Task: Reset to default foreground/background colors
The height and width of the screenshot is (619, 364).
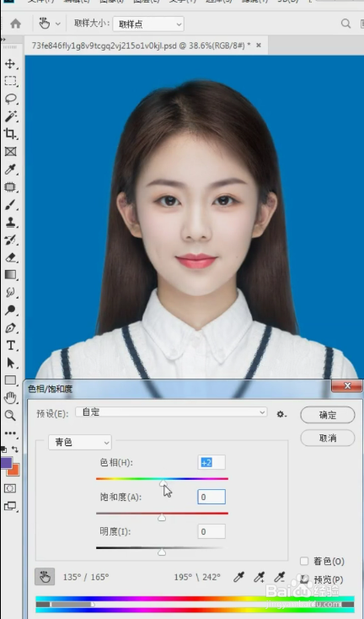Action: point(4,449)
